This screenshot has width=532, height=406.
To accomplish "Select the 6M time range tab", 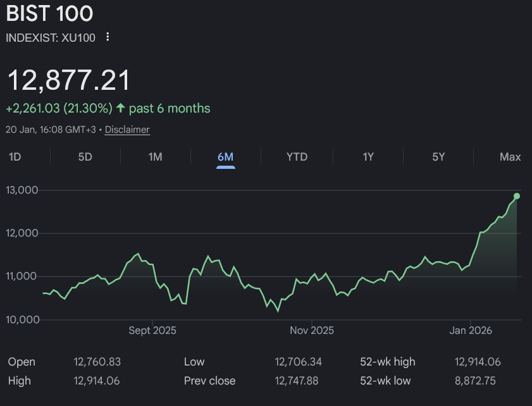I will (x=226, y=157).
